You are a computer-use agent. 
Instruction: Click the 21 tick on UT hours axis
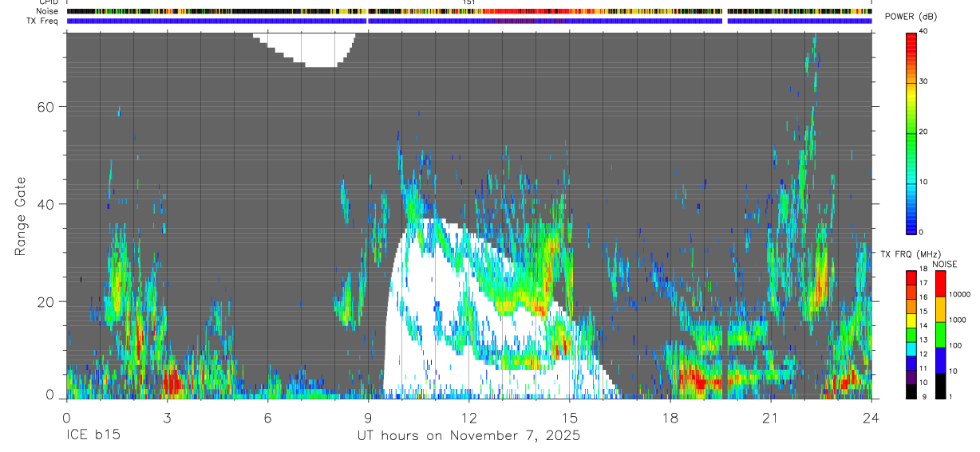point(771,418)
